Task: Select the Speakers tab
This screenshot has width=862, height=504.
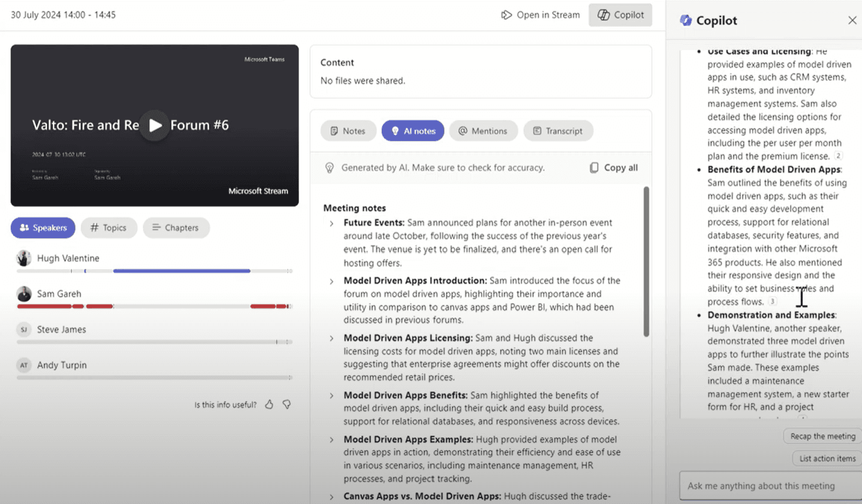Action: (43, 228)
